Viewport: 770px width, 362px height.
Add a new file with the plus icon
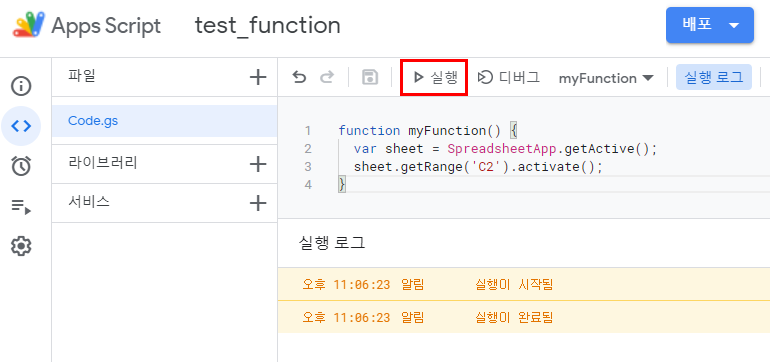pos(258,77)
